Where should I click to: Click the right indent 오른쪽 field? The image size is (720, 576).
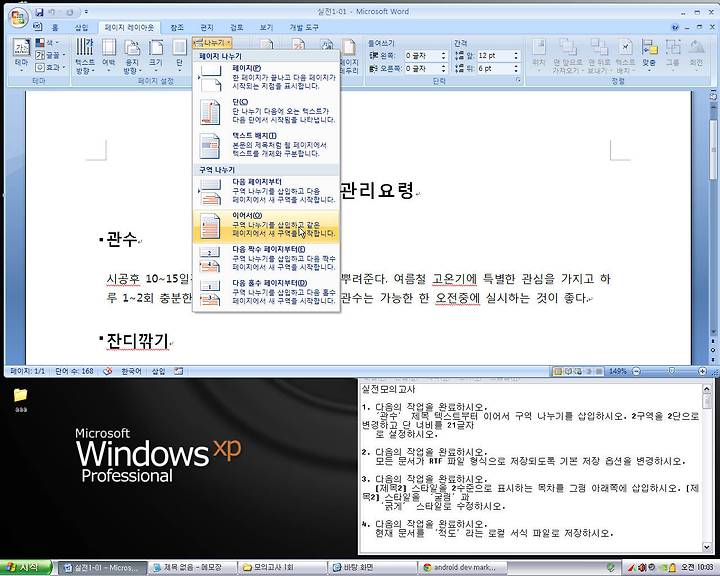(x=422, y=68)
